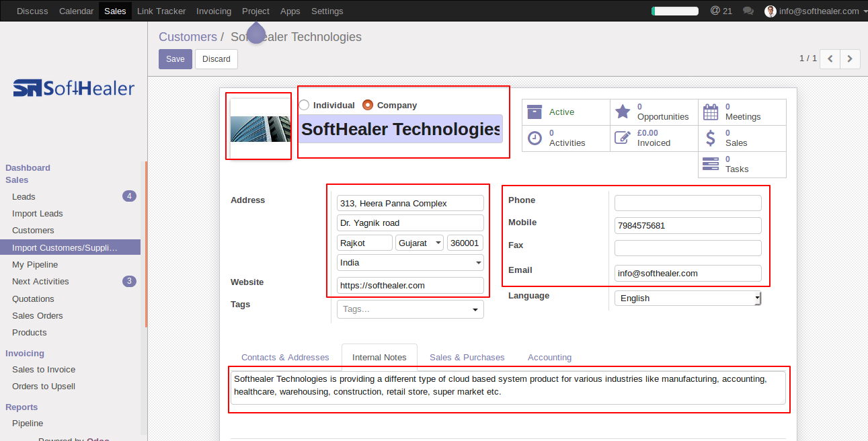
Task: Open the Apps menu
Action: tap(290, 11)
